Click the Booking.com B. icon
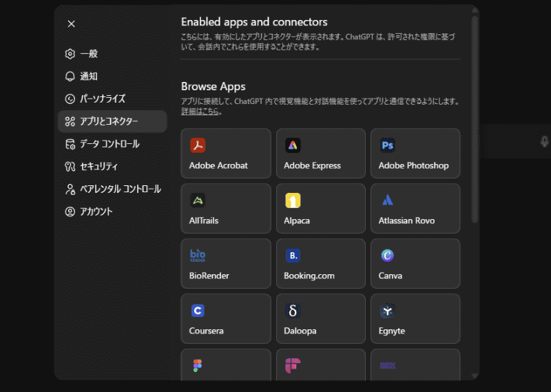Image resolution: width=551 pixels, height=392 pixels. click(x=292, y=256)
